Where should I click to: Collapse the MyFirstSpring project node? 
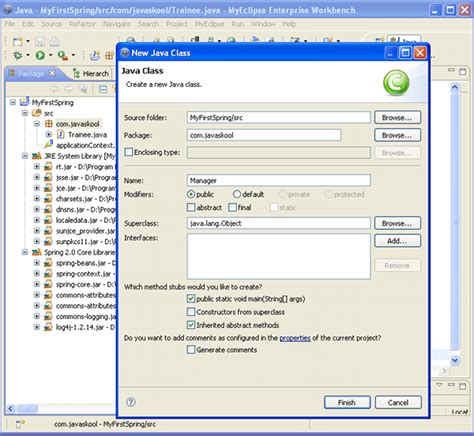(13, 102)
